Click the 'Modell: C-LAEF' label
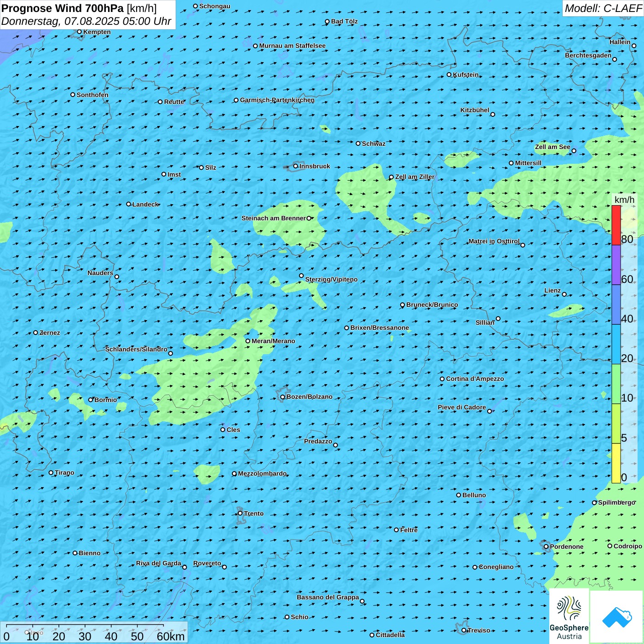644x644 pixels. 603,8
